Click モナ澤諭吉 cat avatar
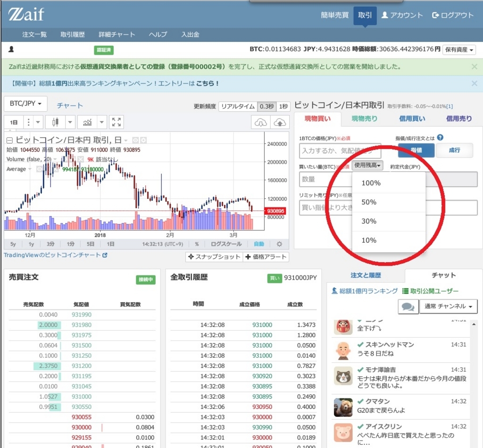The width and height of the screenshot is (483, 448). pos(343,376)
